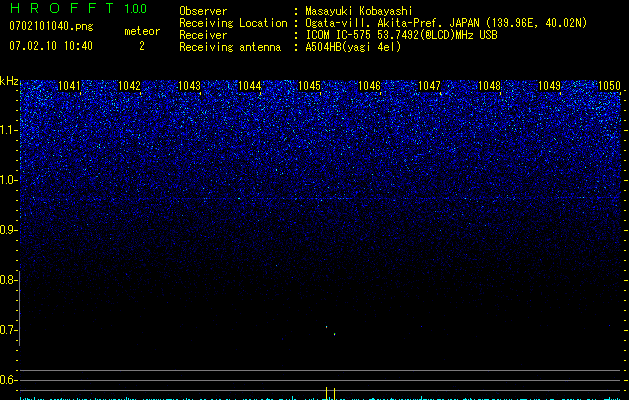Screen dimensions: 629x400
Task: Click the 1050 time axis label
Action: [x=609, y=85]
